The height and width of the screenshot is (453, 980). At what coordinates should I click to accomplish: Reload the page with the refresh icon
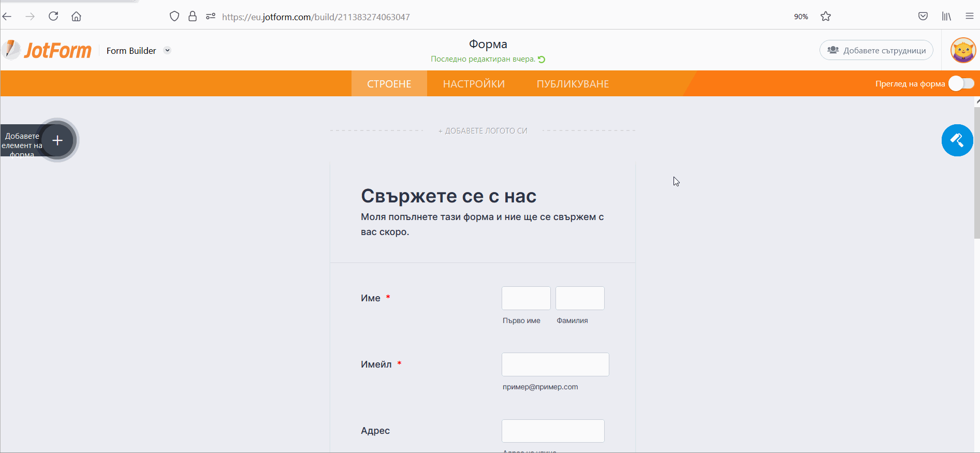[x=53, y=17]
